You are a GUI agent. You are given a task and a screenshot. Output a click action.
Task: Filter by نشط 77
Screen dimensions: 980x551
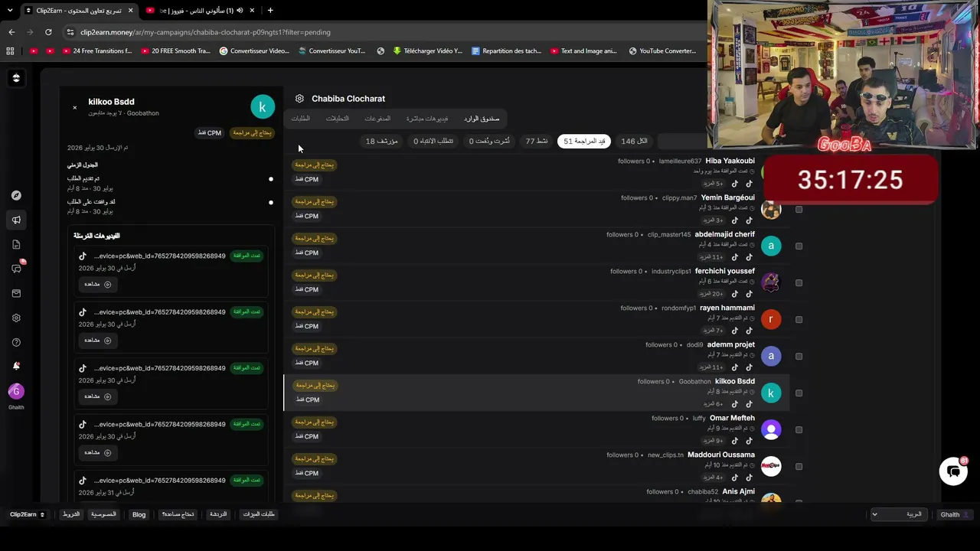pos(536,142)
